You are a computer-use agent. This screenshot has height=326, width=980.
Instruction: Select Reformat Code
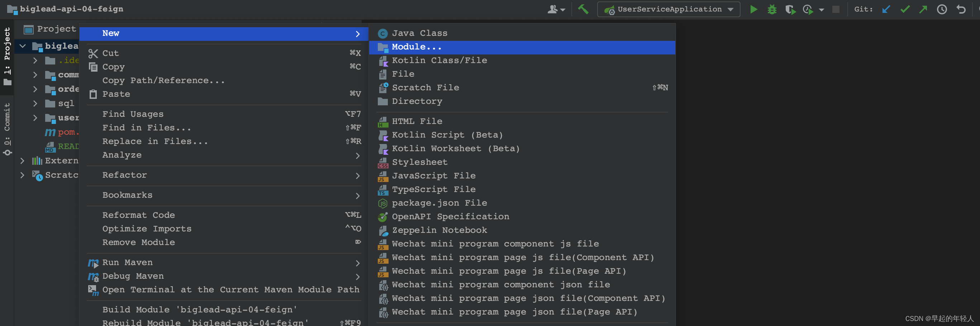point(224,215)
